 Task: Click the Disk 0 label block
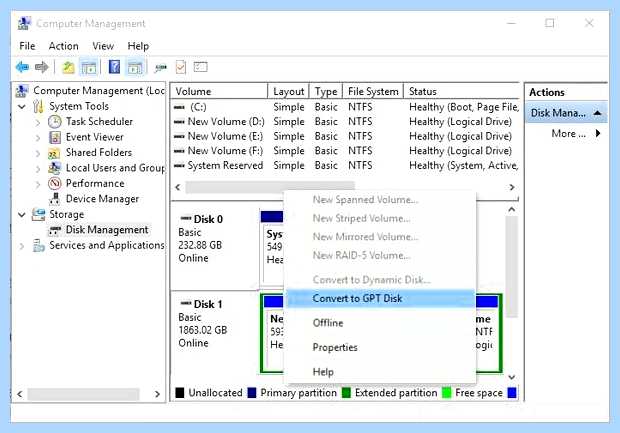pos(215,246)
